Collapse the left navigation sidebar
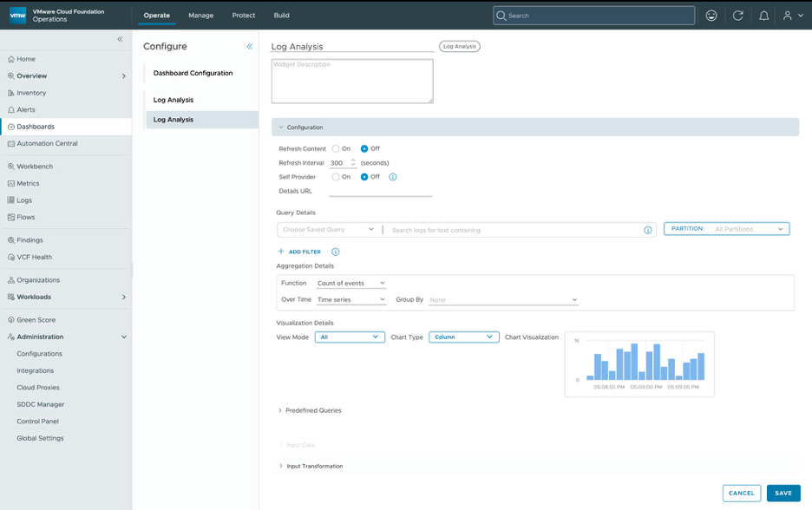Image resolution: width=812 pixels, height=510 pixels. 120,39
